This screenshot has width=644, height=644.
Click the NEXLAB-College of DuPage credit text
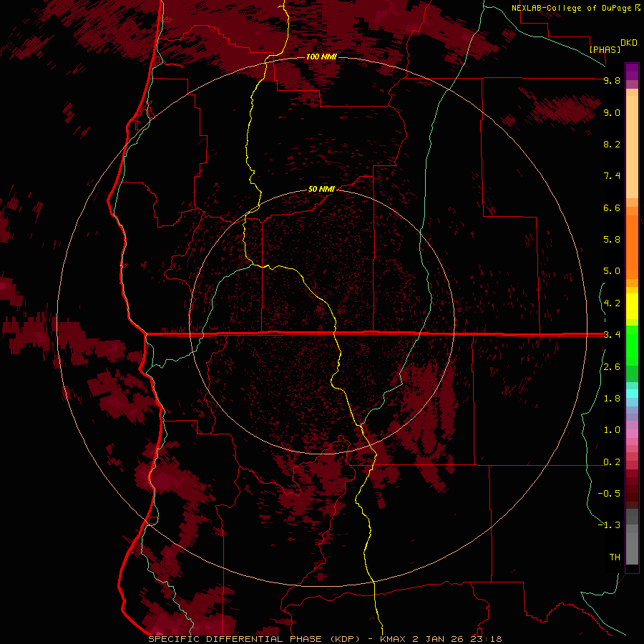[571, 8]
